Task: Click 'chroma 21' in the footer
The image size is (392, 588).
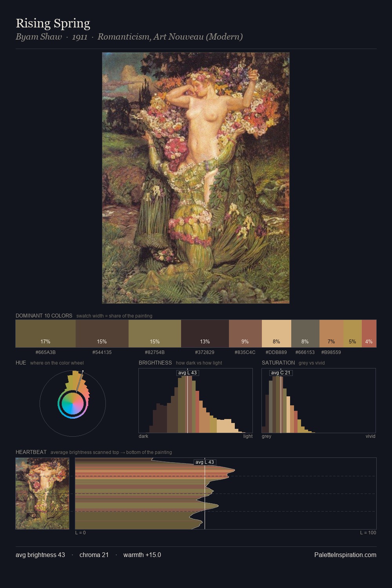Action: tap(94, 555)
